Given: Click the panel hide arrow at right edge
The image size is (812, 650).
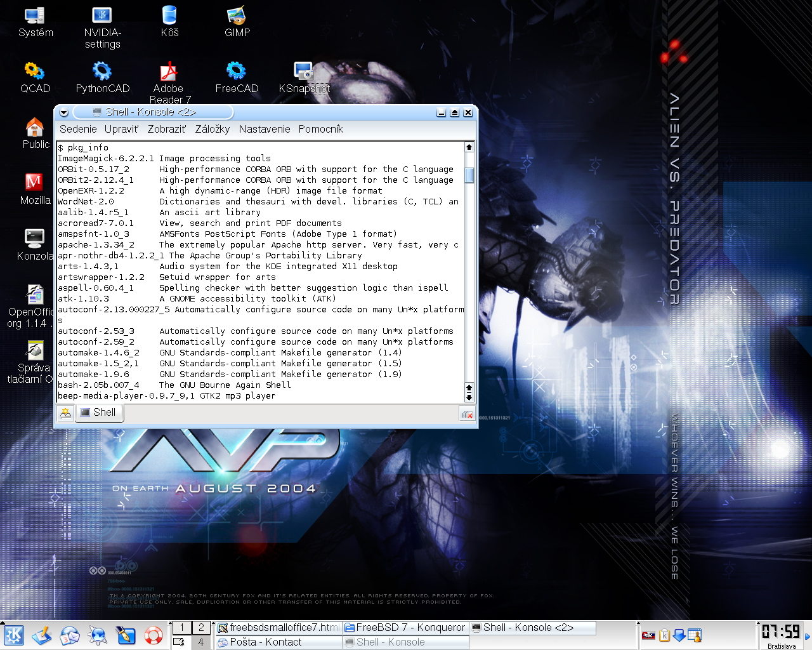Looking at the screenshot, I should pyautogui.click(x=808, y=635).
